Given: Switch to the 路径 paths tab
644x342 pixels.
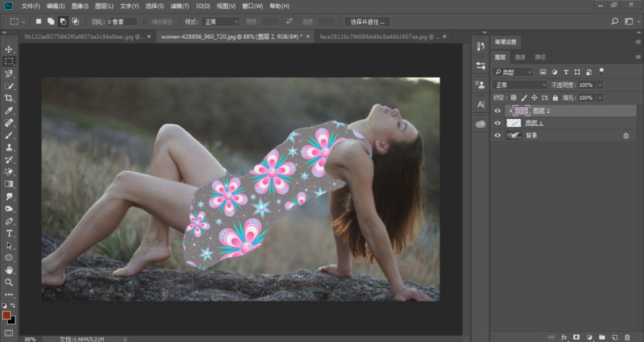Looking at the screenshot, I should tap(540, 57).
